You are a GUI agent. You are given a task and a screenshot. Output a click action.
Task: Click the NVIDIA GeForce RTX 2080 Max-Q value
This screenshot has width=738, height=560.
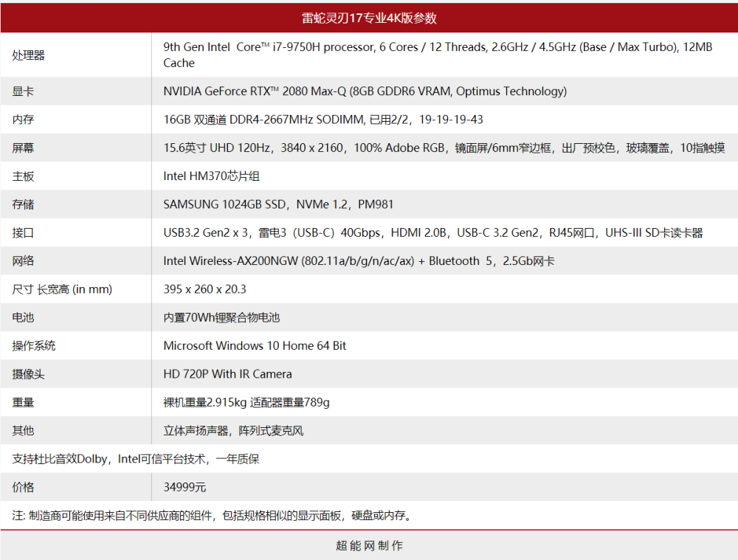point(365,91)
